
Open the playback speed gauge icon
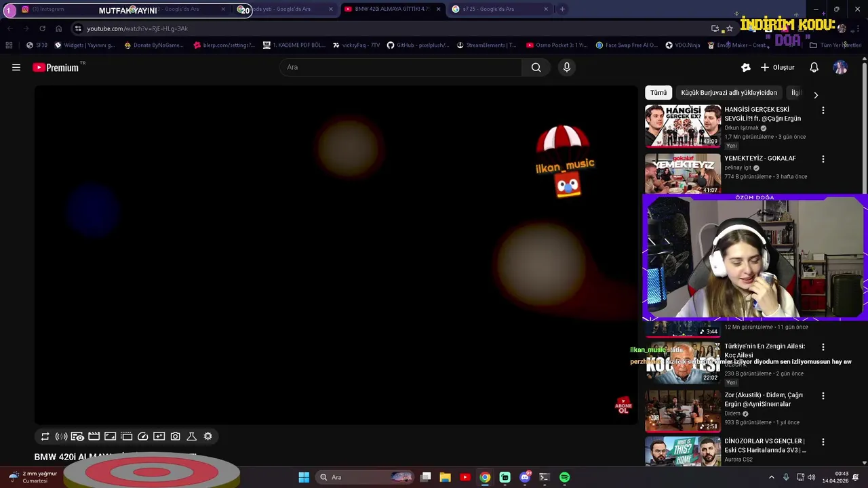tap(142, 436)
